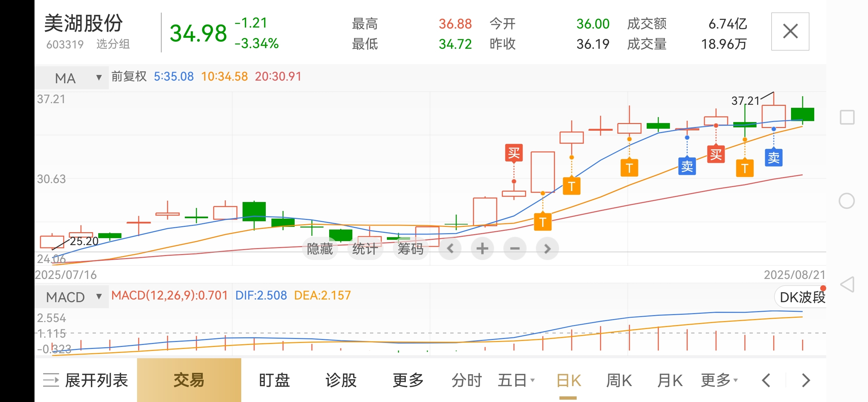
Task: Click the change percentage -3.34%
Action: 256,43
